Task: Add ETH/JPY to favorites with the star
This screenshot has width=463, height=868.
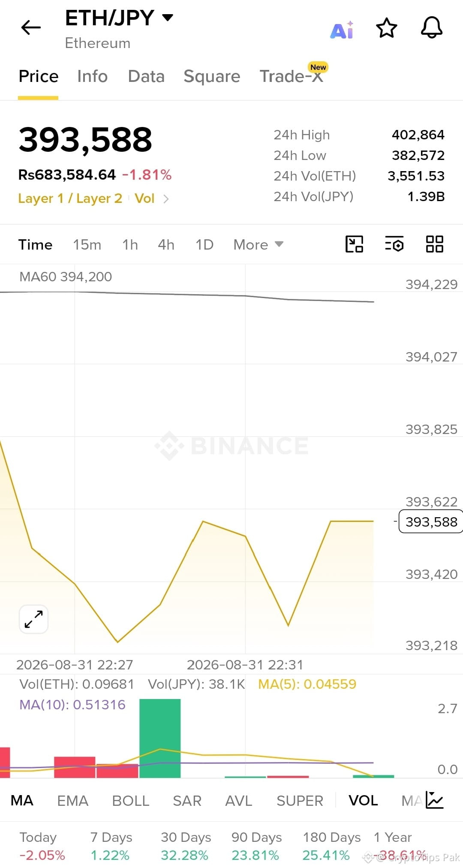Action: coord(387,28)
